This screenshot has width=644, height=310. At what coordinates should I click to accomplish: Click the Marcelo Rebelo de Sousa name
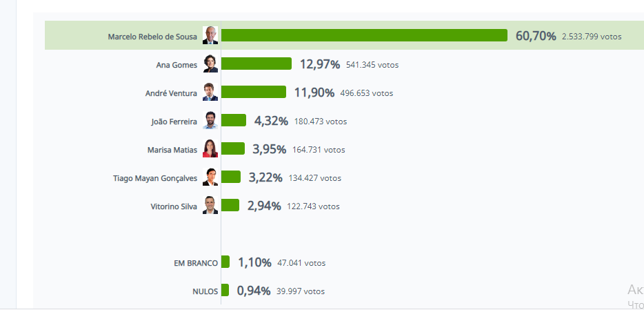point(152,37)
